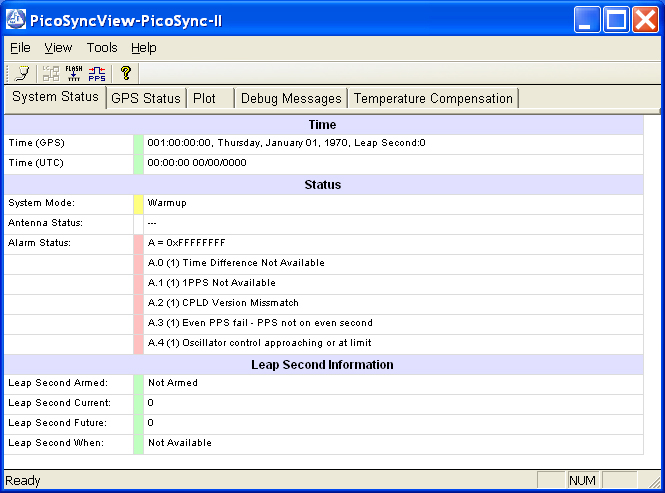Click the yellow question mark help icon
The width and height of the screenshot is (665, 493).
(126, 73)
